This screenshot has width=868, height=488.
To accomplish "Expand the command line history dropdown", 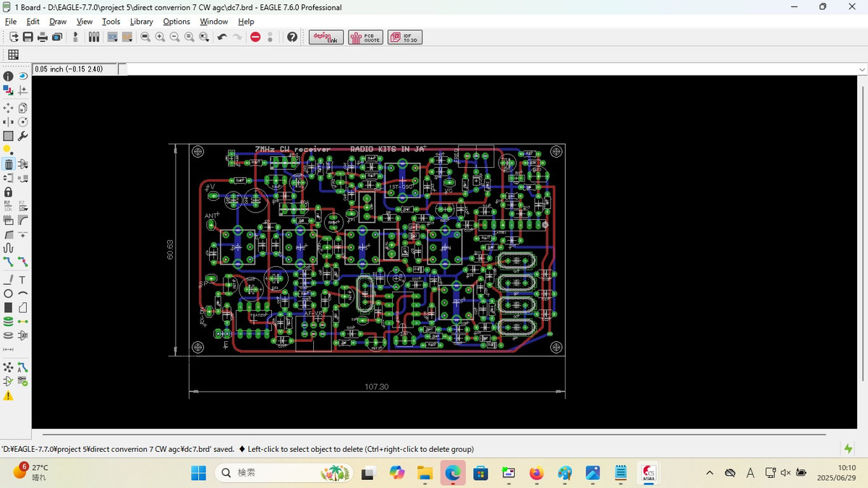I will 861,69.
